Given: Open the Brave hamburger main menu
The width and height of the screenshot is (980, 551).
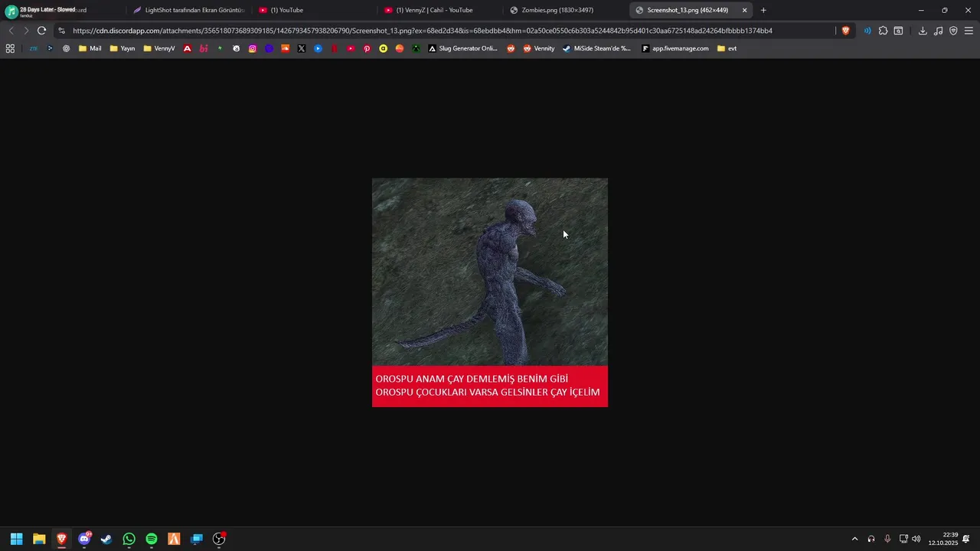Looking at the screenshot, I should [969, 31].
